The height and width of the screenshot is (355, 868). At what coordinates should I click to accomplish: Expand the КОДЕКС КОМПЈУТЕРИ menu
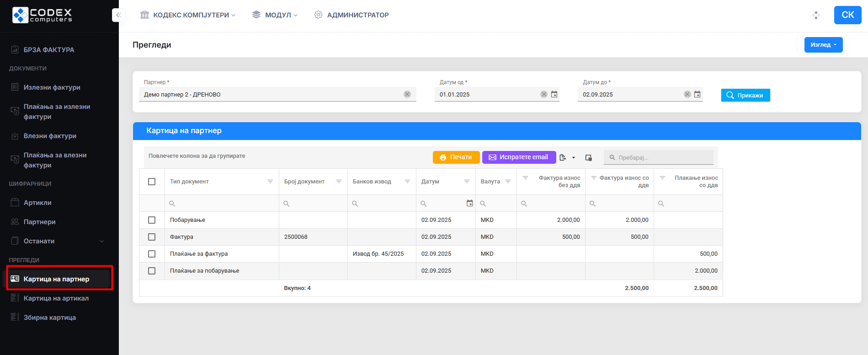(x=188, y=15)
